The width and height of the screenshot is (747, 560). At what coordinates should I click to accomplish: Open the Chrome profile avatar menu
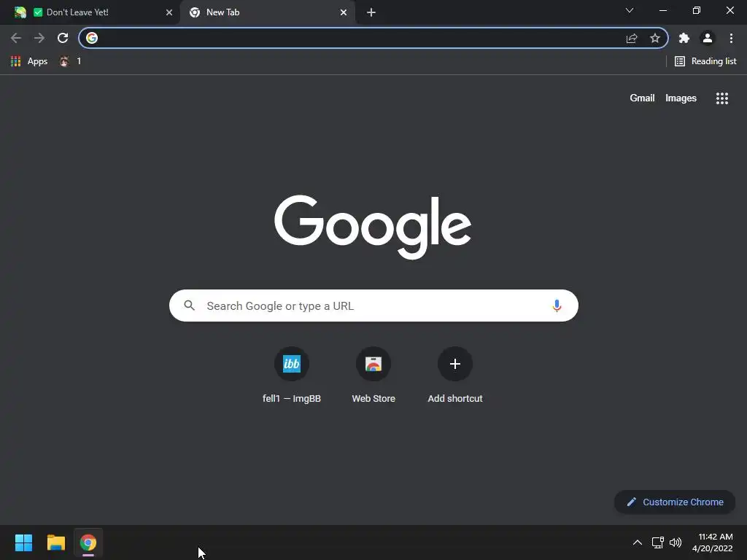[708, 38]
